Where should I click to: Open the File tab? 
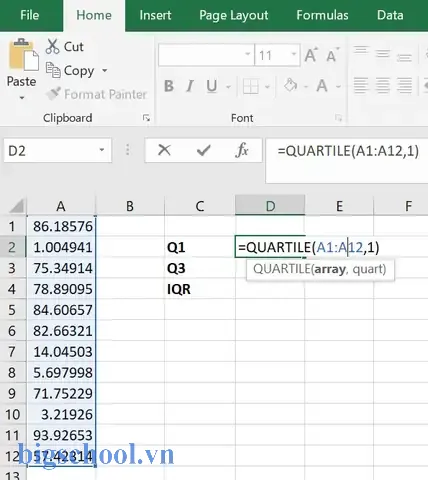point(30,15)
